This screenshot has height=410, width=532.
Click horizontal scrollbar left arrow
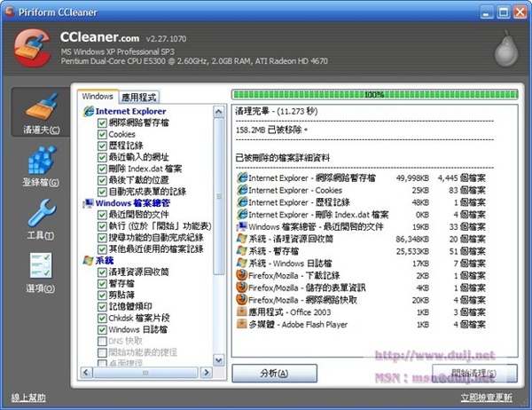(86, 373)
